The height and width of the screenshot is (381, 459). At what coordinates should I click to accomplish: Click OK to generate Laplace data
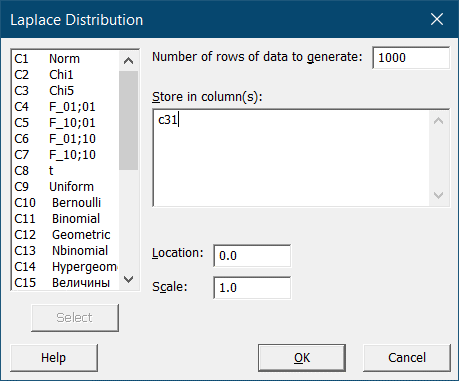(302, 358)
